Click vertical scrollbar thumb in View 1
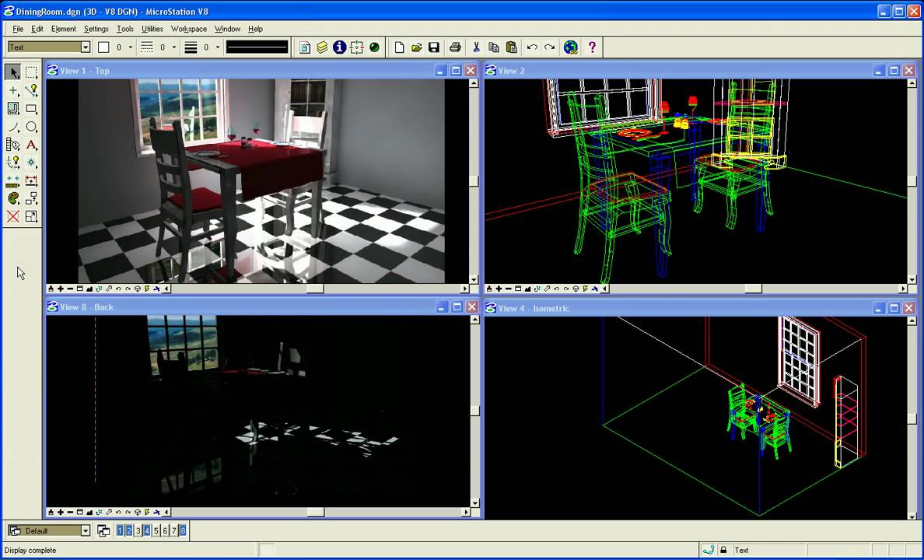This screenshot has height=560, width=924. pyautogui.click(x=474, y=181)
